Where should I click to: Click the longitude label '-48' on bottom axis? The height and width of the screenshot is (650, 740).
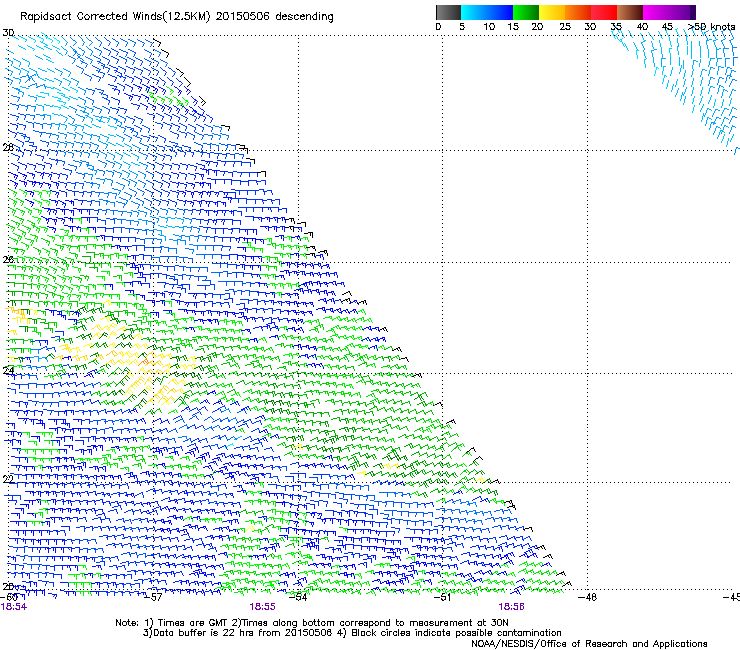pyautogui.click(x=588, y=597)
